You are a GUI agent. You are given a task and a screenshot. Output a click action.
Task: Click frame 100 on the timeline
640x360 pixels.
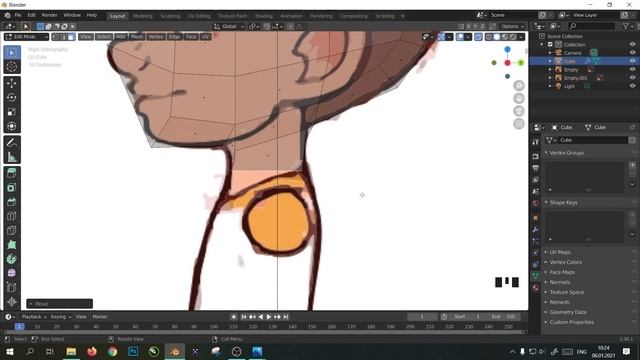213,327
